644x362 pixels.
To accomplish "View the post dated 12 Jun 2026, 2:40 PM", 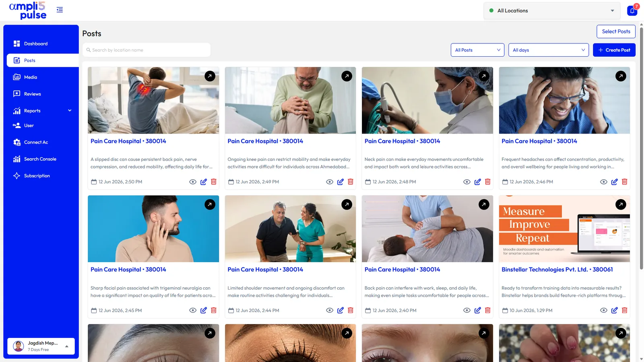I will pos(467,311).
